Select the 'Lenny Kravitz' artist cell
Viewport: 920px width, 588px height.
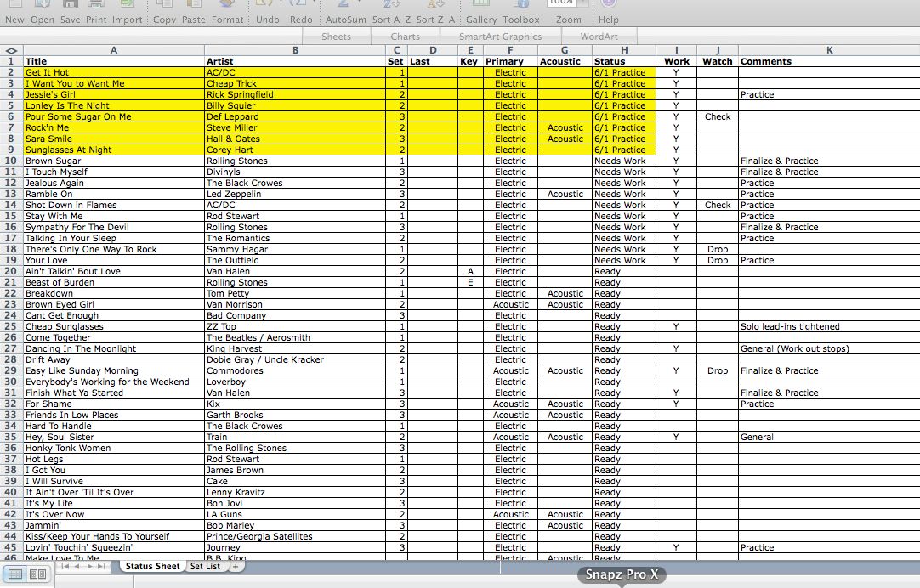coord(295,493)
